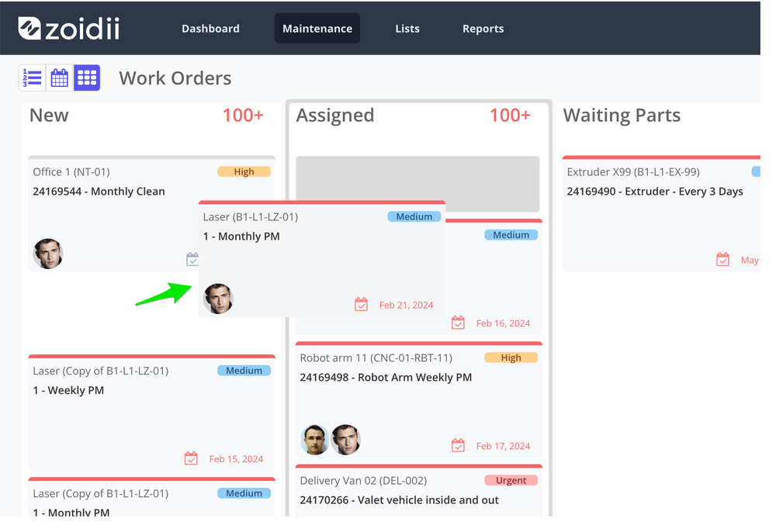Viewport: 776px width, 532px height.
Task: Click the calendar icon beside Feb 15, 2024
Action: pyautogui.click(x=191, y=458)
